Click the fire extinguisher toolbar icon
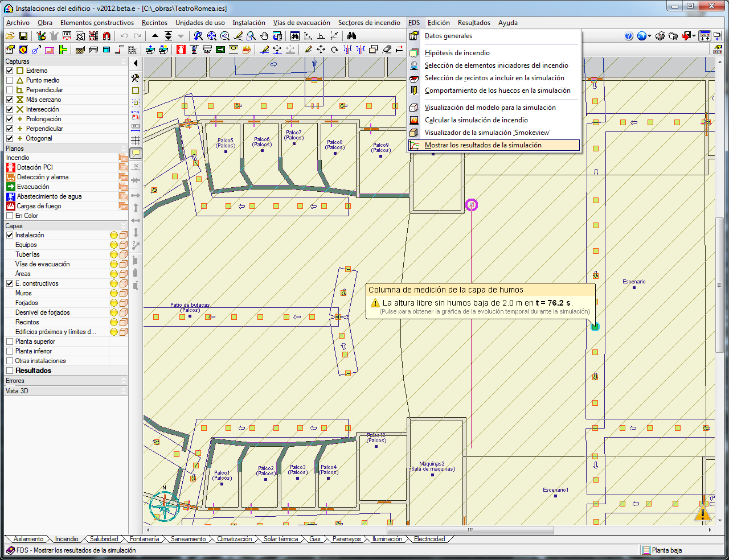The width and height of the screenshot is (729, 560). (181, 50)
